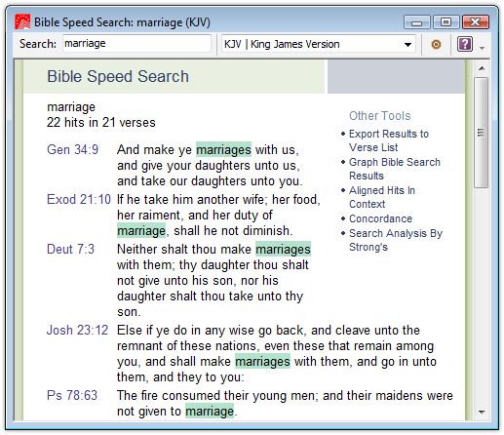
Task: Click the '22 hits in 21 verses' summary text
Action: click(101, 123)
